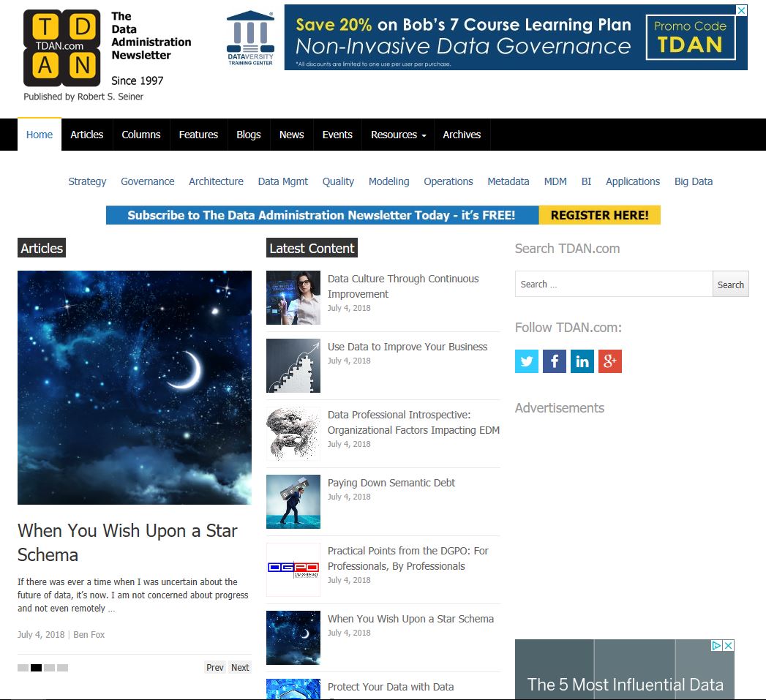Select the MDM topic link
Screen dimensions: 766x700
click(555, 181)
